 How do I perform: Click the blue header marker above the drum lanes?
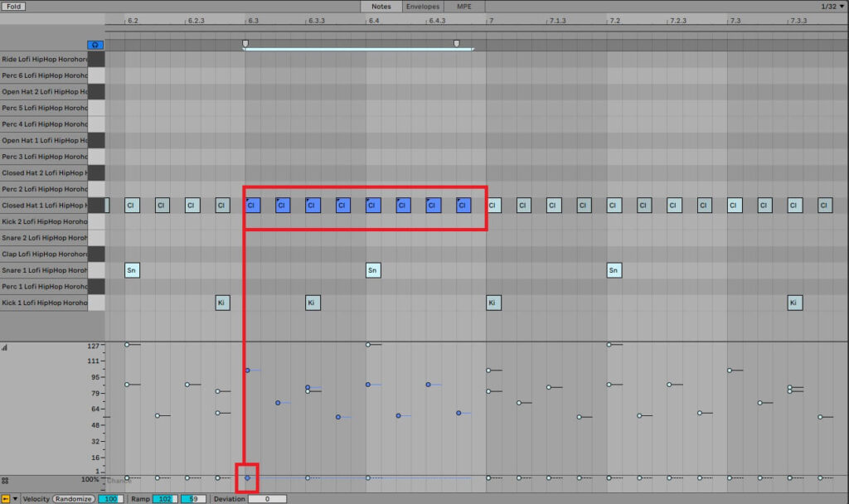(95, 46)
